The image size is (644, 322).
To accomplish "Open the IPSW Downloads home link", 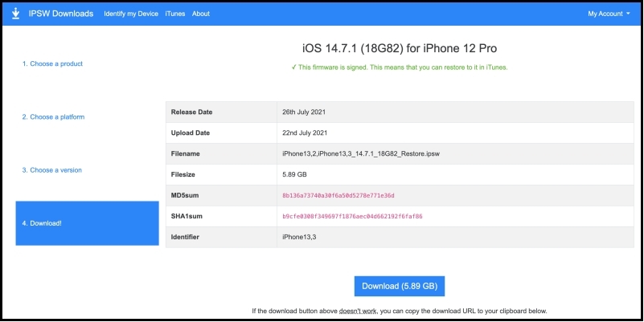I will pyautogui.click(x=60, y=14).
